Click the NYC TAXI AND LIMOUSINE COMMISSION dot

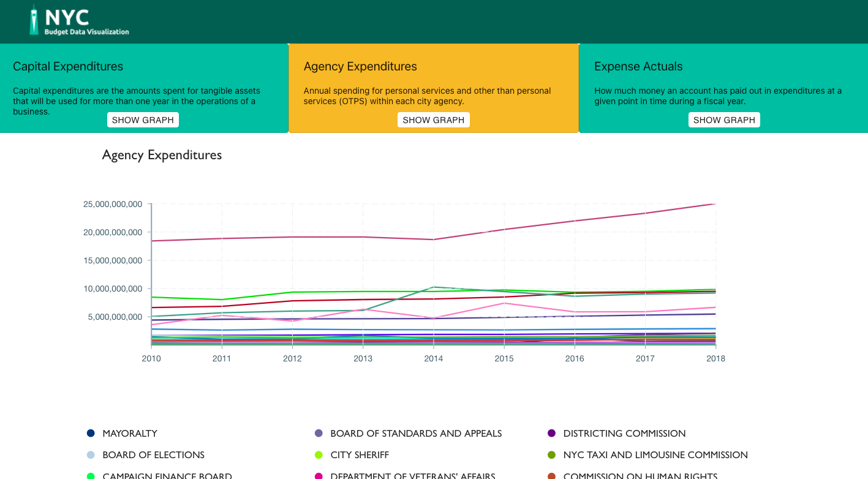(x=551, y=455)
